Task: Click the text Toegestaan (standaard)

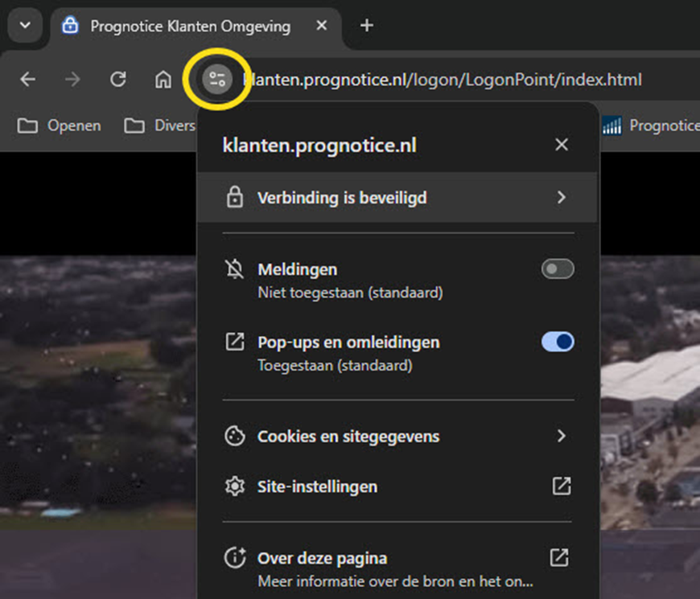Action: [335, 366]
